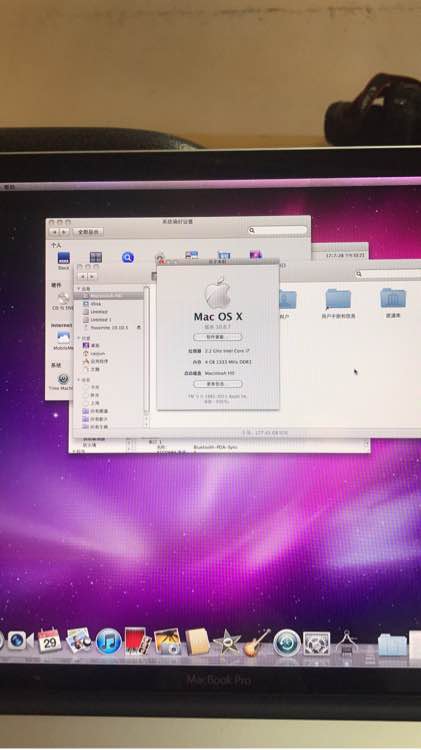
Task: Select iDisk in Finder sidebar
Action: pos(111,304)
